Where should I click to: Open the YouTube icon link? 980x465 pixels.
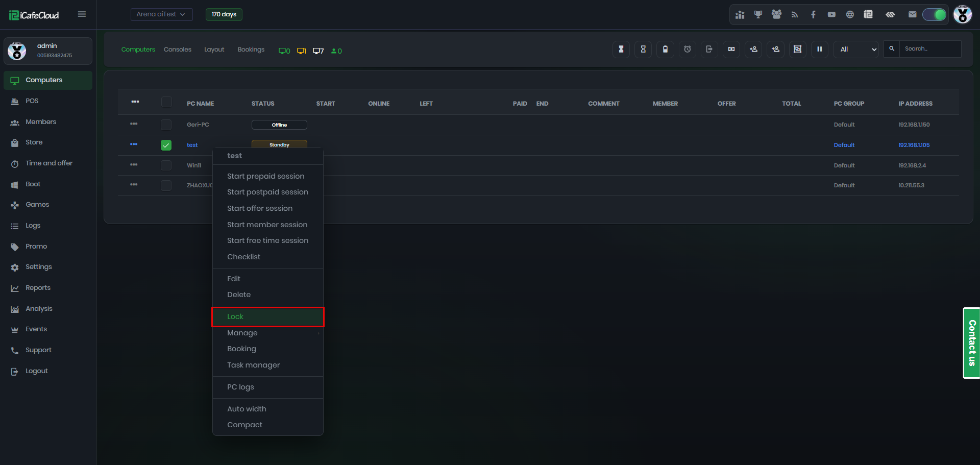coord(831,15)
